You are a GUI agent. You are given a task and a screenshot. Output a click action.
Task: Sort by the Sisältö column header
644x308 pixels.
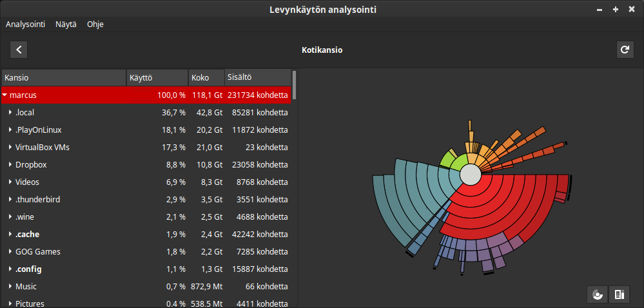[257, 78]
